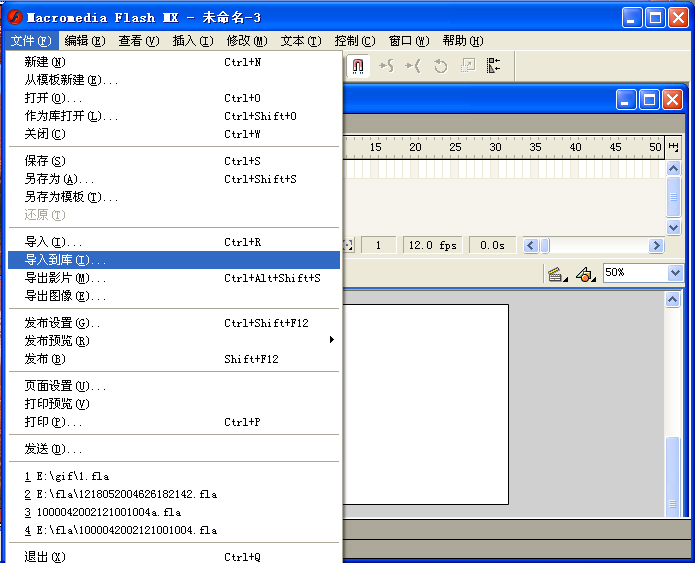Screen dimensions: 695x563
Task: Select 导入 (Ctrl+R) menu item
Action: tap(174, 242)
